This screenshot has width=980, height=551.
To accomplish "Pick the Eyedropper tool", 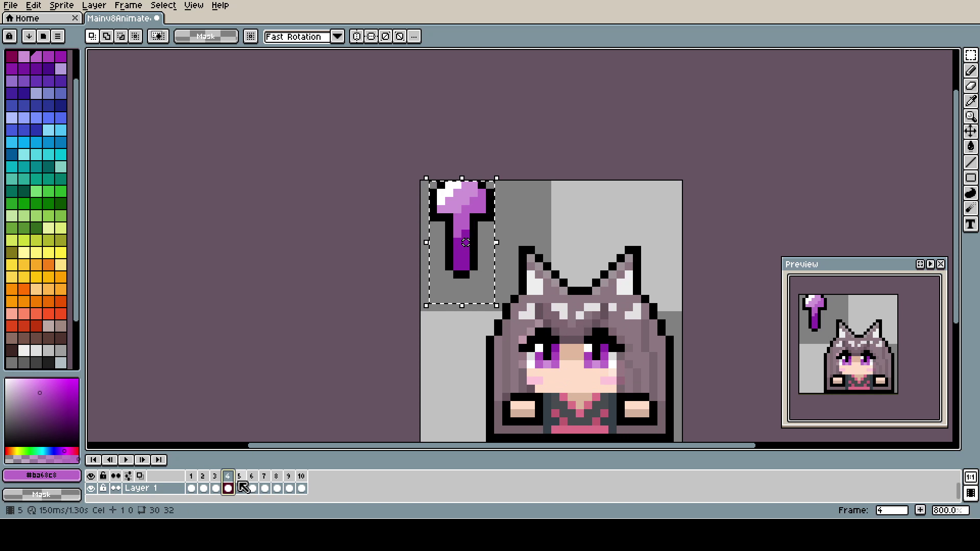I will coord(970,101).
